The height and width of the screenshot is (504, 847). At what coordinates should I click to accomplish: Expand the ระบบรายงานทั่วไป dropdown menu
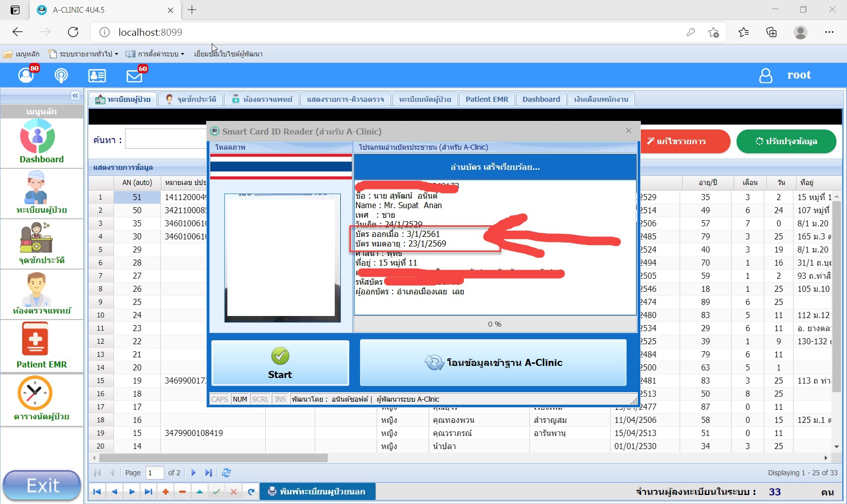coord(83,54)
